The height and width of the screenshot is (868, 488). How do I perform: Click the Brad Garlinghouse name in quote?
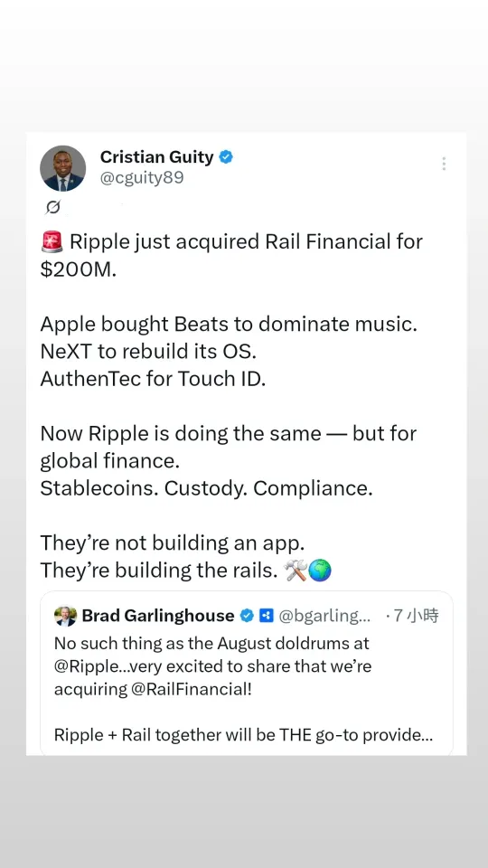pyautogui.click(x=158, y=616)
